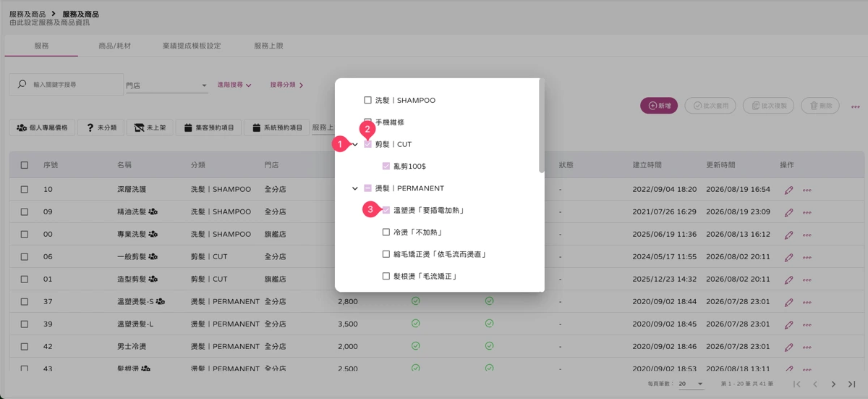
Task: Edit row 10 深層洗護 with pencil icon
Action: tap(788, 190)
